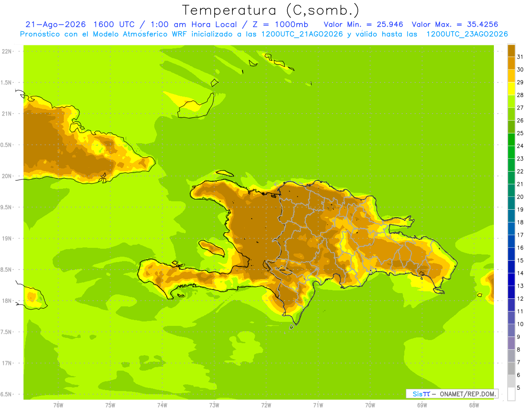Click the legend value '20'
The height and width of the screenshot is (411, 532).
point(520,197)
